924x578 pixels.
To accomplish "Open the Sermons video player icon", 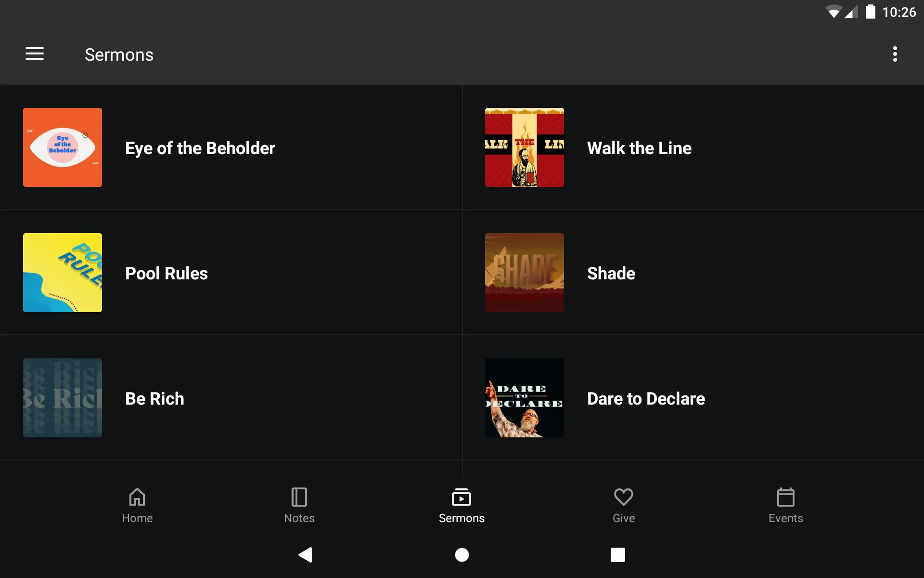I will [x=462, y=498].
